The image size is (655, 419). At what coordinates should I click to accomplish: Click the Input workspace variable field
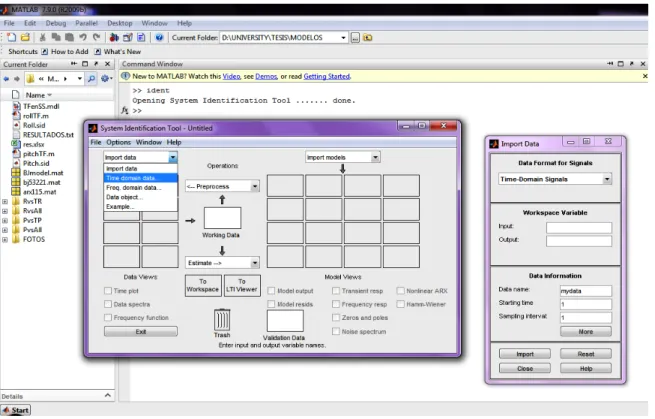579,227
